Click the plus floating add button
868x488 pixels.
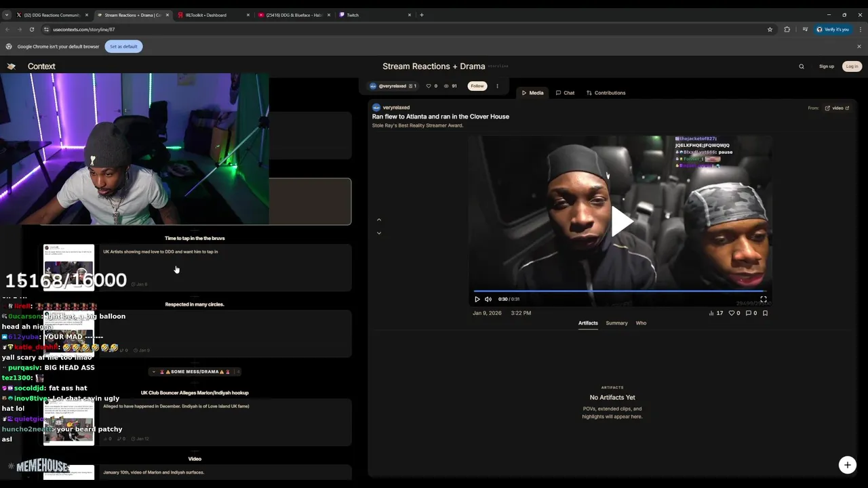click(x=847, y=465)
